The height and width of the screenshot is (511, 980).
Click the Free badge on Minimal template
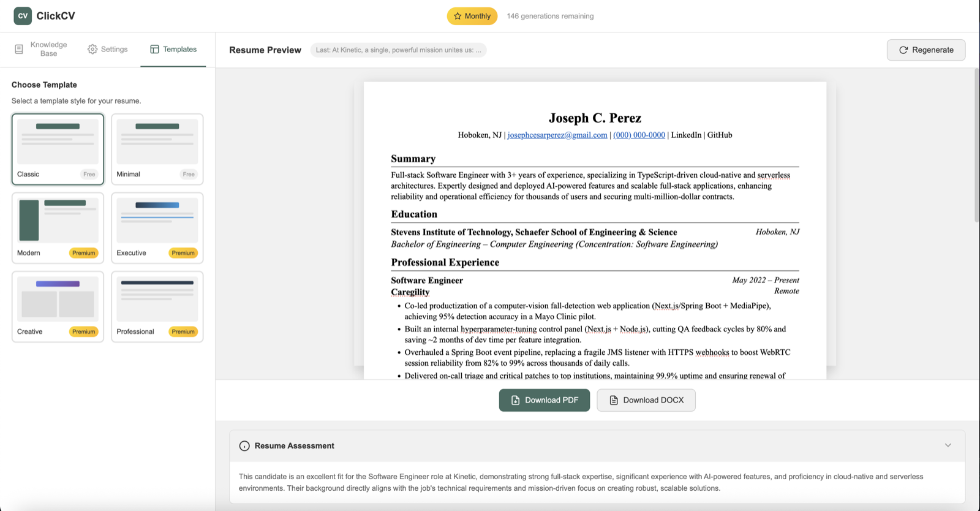coord(189,174)
